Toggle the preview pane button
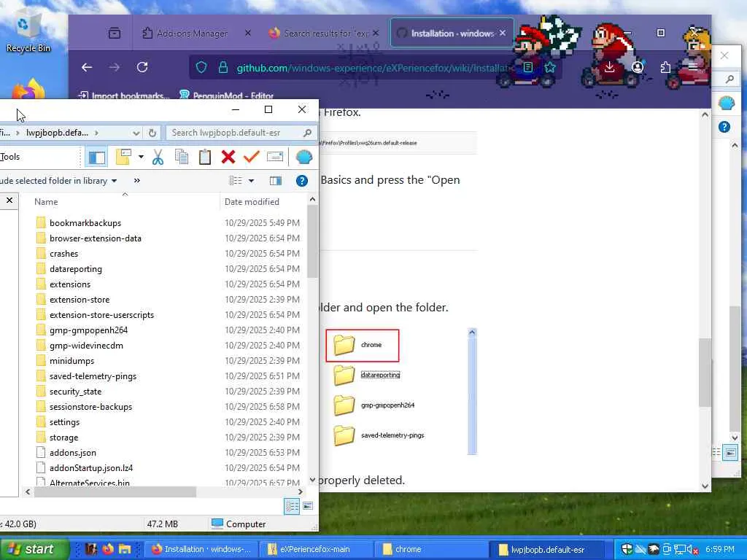The height and width of the screenshot is (560, 747). (x=275, y=181)
